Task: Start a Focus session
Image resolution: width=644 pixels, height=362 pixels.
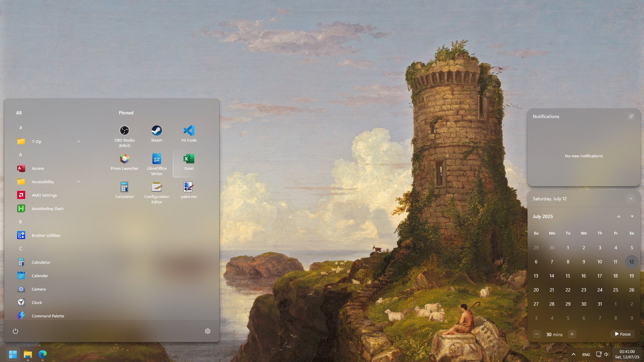Action: click(623, 334)
